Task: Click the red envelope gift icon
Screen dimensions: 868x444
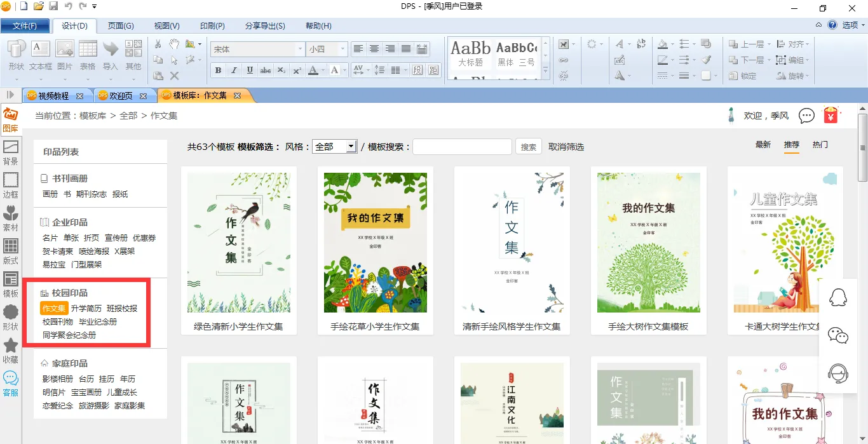Action: 831,116
